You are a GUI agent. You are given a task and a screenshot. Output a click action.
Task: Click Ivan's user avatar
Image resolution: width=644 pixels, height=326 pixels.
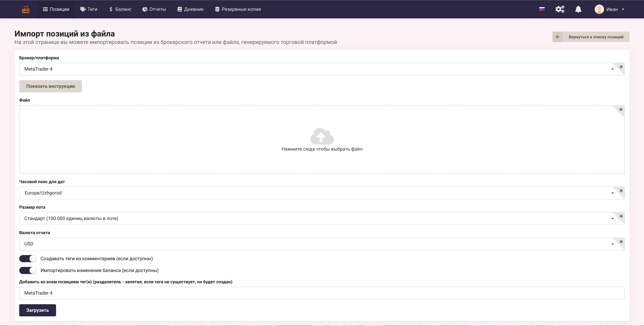tap(599, 9)
